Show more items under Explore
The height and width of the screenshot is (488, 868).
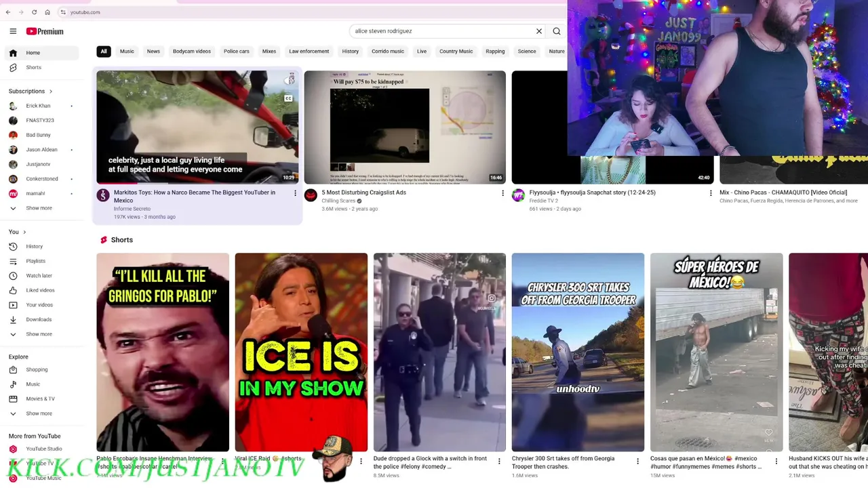(41, 413)
